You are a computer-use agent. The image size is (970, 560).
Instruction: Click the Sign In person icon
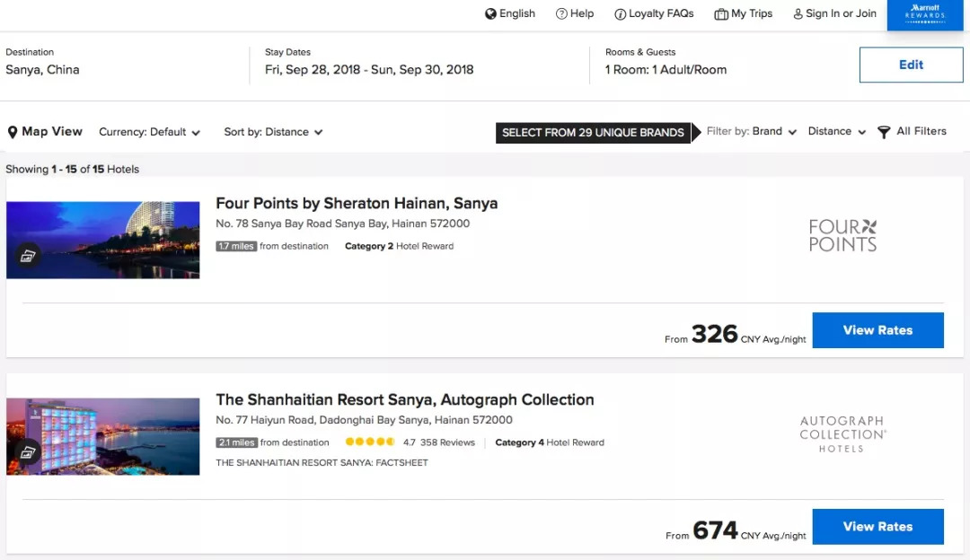pos(798,13)
